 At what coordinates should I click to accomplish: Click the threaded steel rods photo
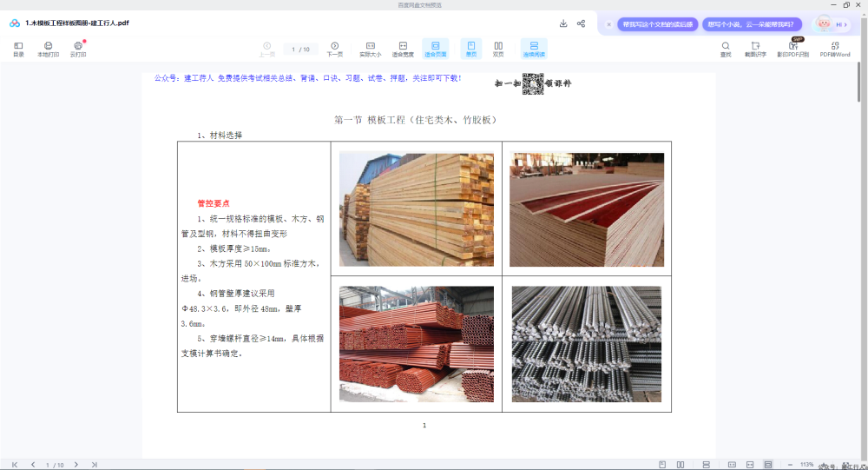pos(587,344)
